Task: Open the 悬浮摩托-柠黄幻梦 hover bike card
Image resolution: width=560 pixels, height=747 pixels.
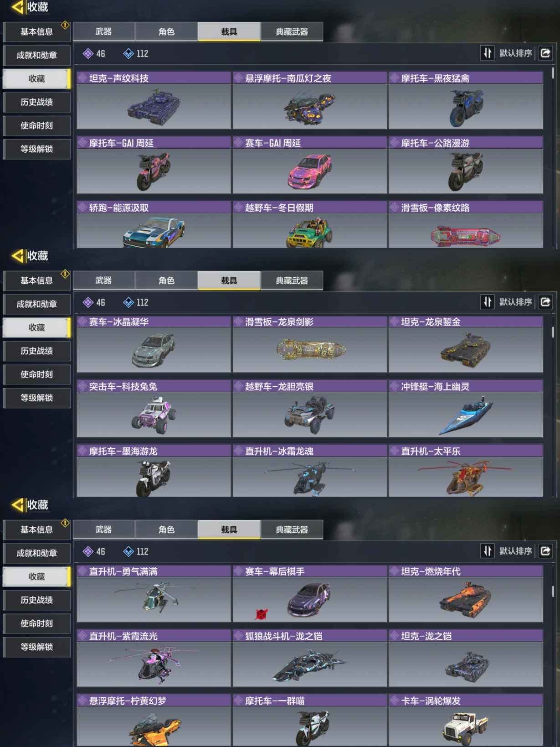Action: [154, 721]
